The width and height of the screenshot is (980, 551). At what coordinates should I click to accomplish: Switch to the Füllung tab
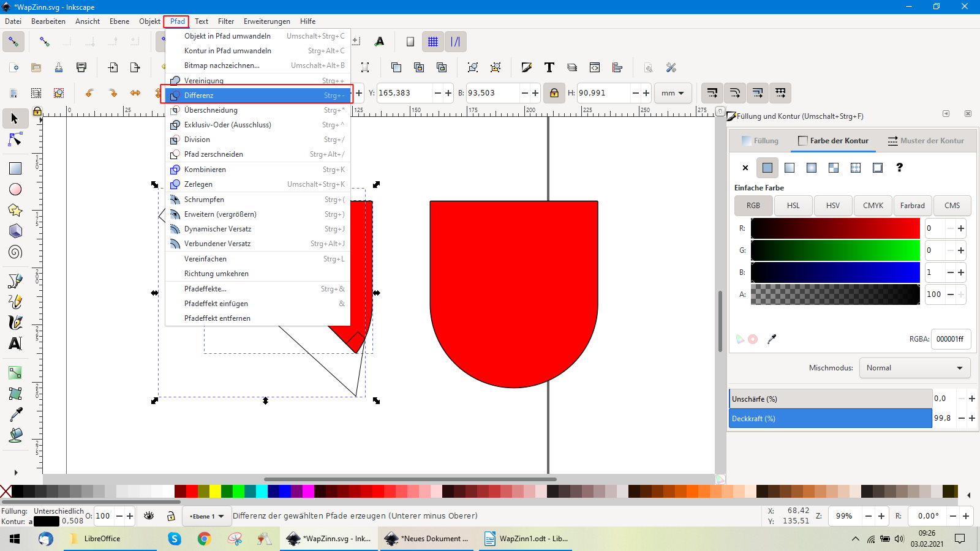click(760, 141)
